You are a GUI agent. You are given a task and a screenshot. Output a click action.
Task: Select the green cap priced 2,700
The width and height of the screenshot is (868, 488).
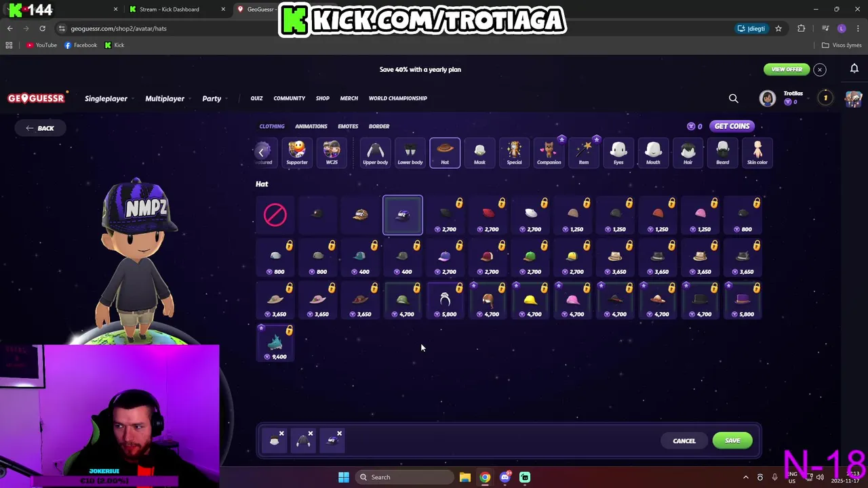click(530, 258)
